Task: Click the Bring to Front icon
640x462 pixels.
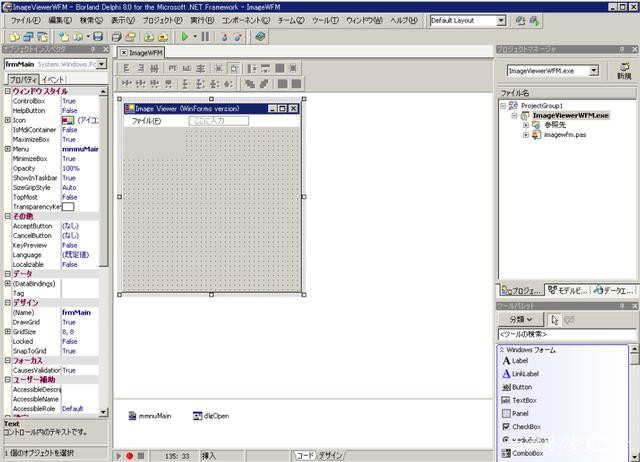Action: tap(250, 84)
